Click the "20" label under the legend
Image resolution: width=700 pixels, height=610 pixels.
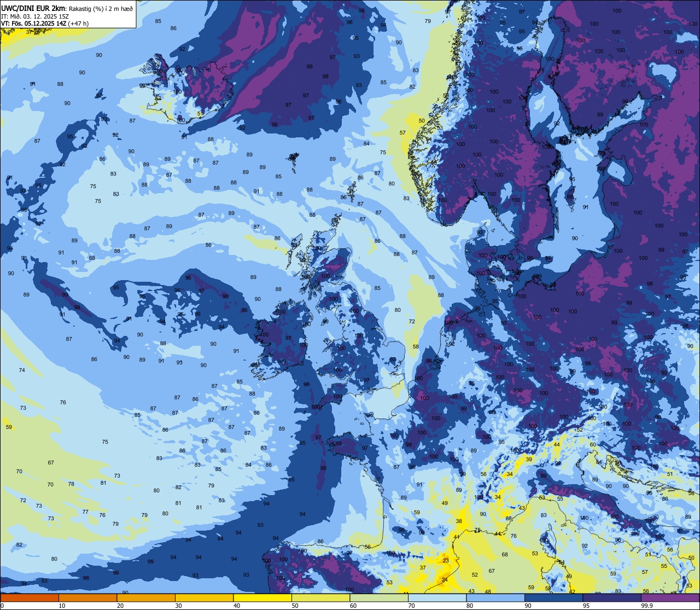click(120, 606)
